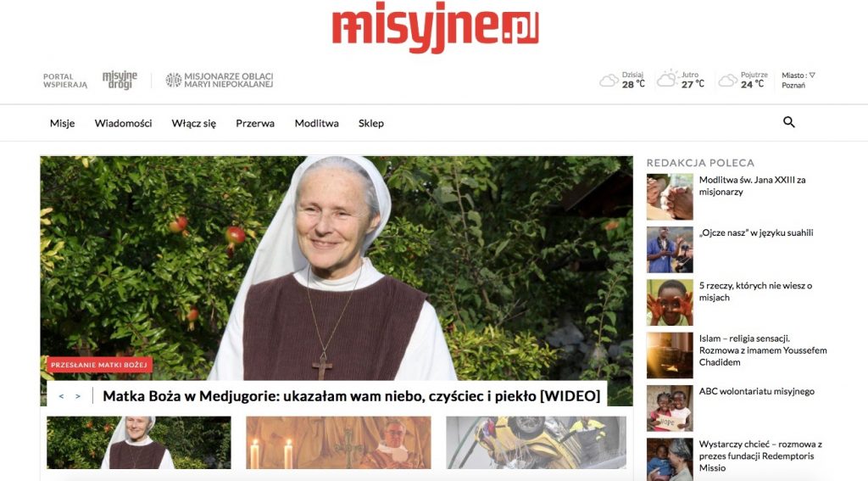Open 'Ojcze nasz w języku suahili' article
Screen dimensions: 868x481
tap(756, 232)
